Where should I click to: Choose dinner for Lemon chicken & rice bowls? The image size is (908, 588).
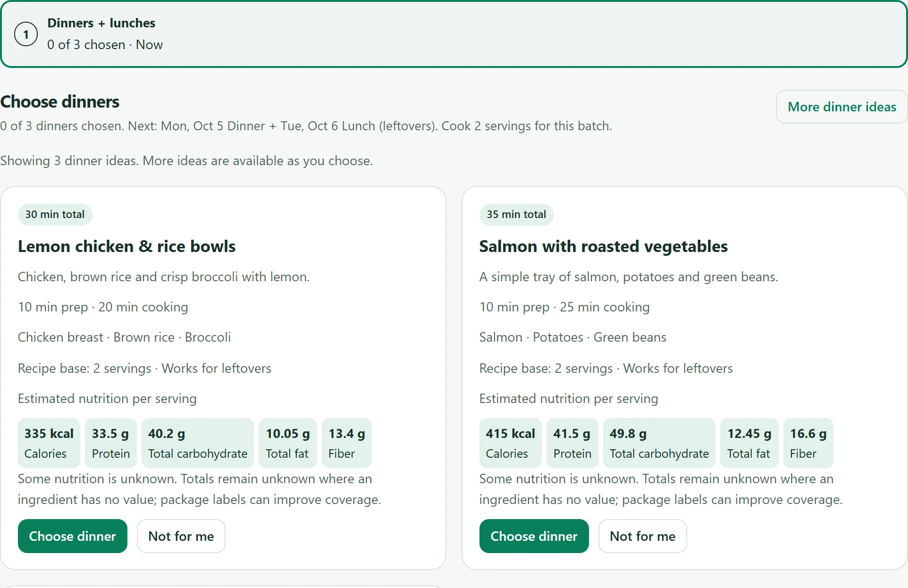coord(73,536)
